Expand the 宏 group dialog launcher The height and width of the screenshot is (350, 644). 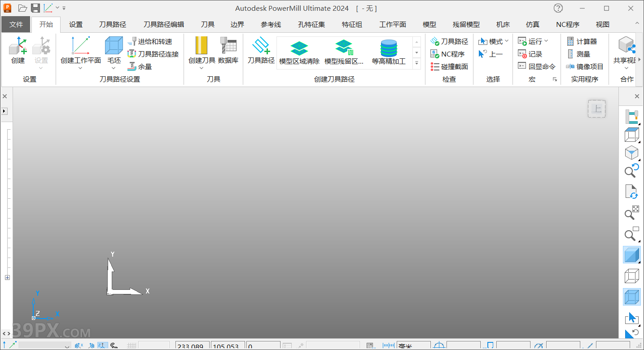click(555, 79)
